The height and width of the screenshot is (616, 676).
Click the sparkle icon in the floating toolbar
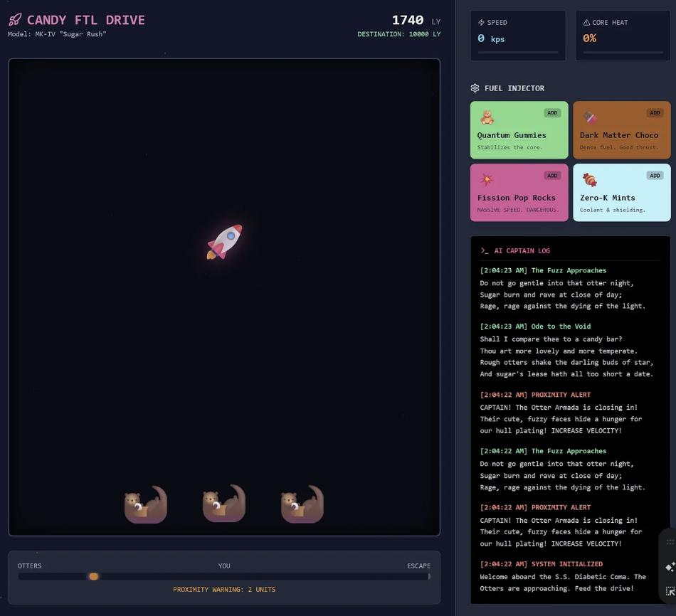(x=670, y=567)
